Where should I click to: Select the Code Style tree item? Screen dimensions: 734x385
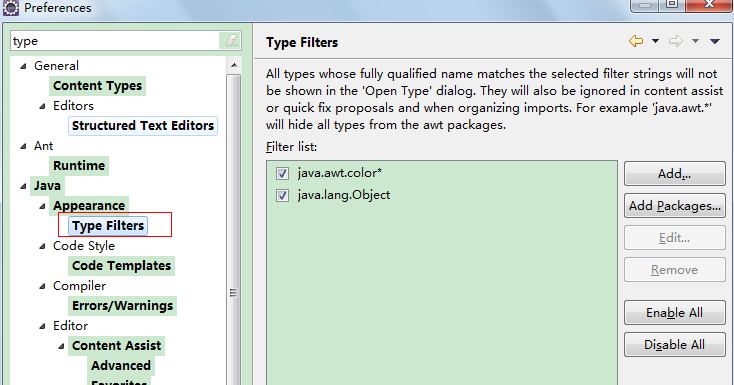(x=84, y=246)
